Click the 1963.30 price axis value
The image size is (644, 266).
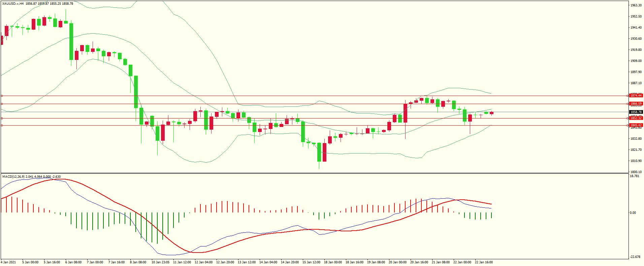[x=636, y=5]
